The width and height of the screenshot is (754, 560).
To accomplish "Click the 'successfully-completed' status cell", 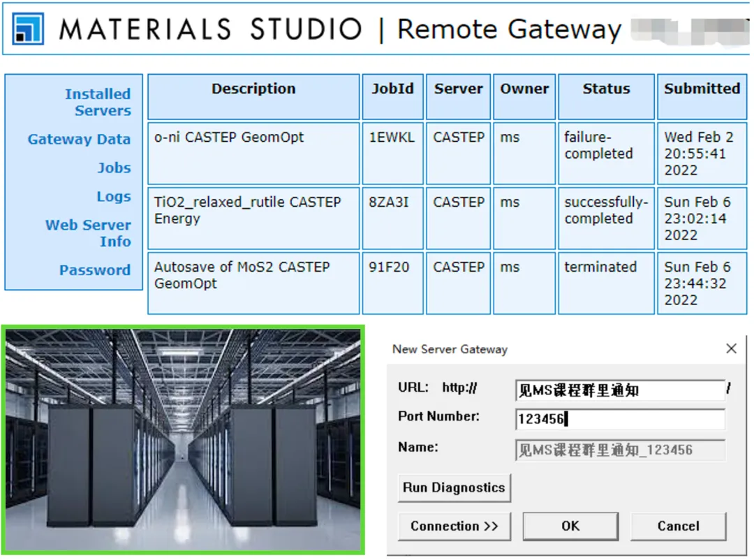I will pyautogui.click(x=606, y=219).
